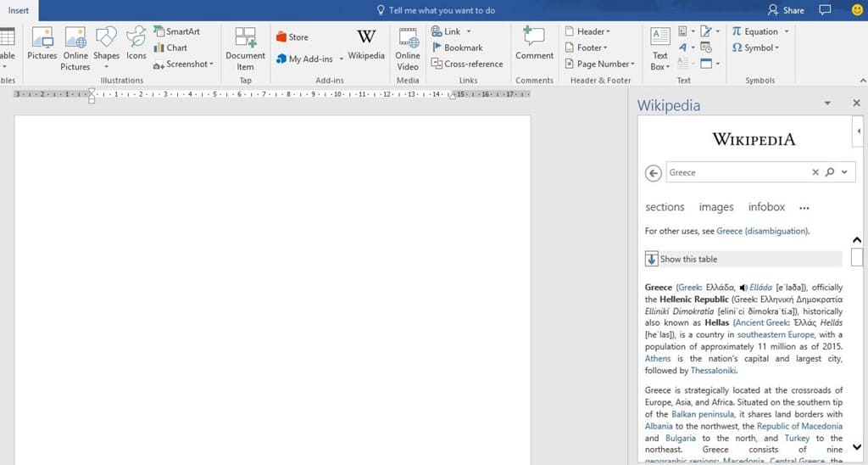The image size is (868, 465).
Task: Open Online Pictures insert tool
Action: (75, 48)
